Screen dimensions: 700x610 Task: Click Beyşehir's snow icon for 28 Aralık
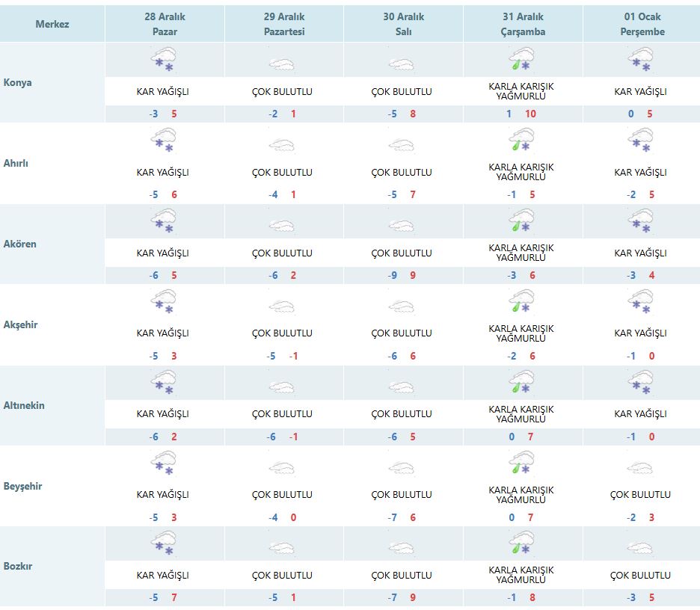pyautogui.click(x=164, y=463)
